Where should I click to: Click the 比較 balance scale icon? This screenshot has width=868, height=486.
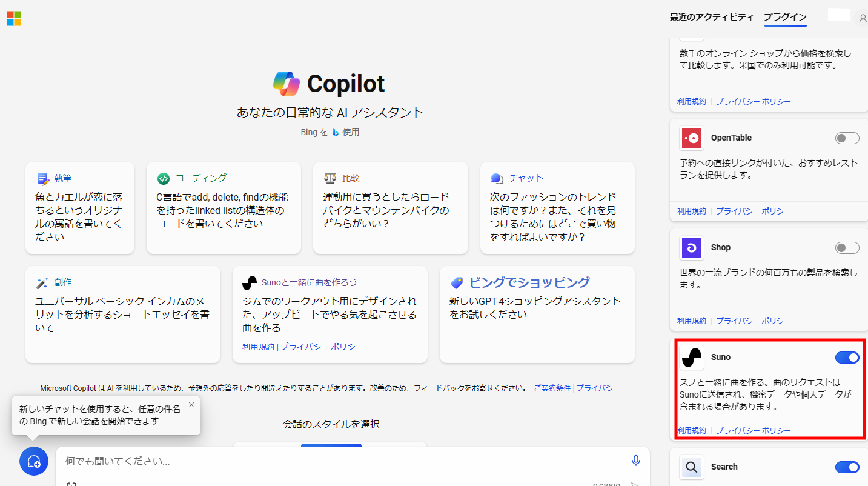[x=330, y=178]
